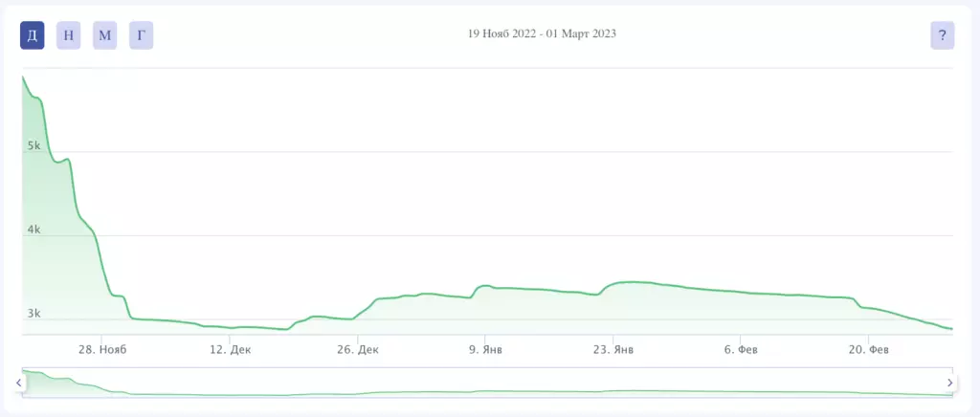Click the 4k y-axis label
This screenshot has height=417, width=980.
(33, 230)
